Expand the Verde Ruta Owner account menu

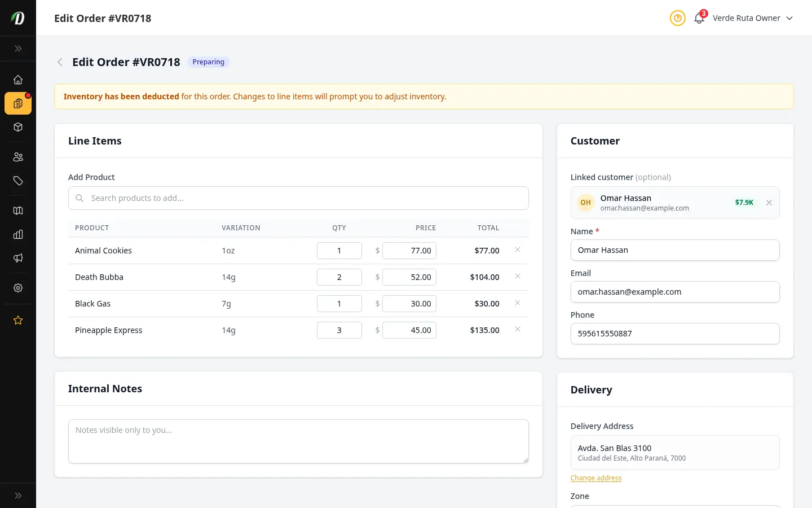753,18
